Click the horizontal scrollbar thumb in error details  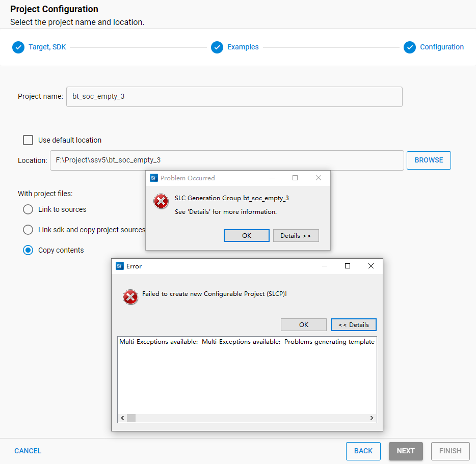[131, 418]
